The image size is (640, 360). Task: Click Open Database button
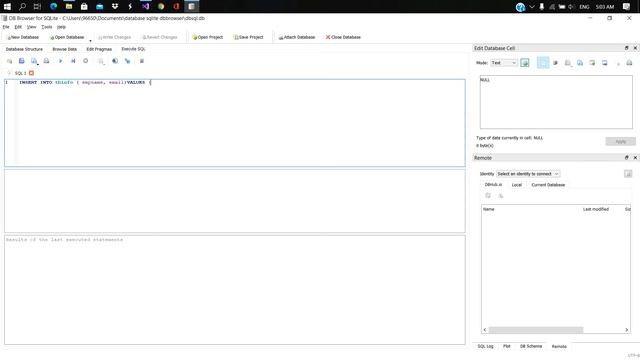click(67, 37)
